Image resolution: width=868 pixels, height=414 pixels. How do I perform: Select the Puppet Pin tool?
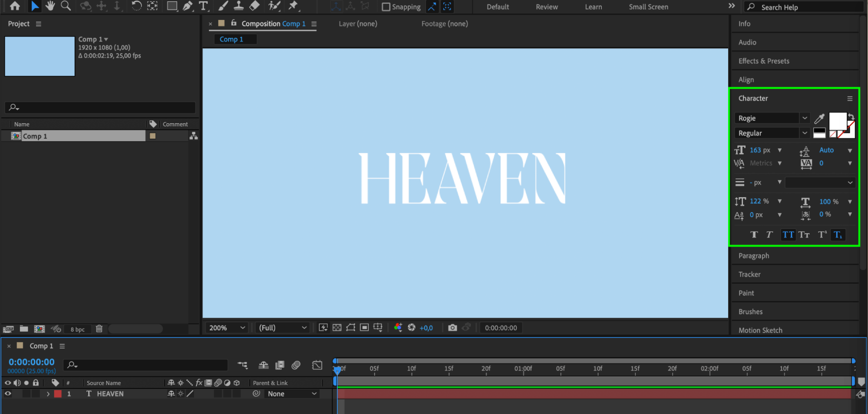[294, 6]
